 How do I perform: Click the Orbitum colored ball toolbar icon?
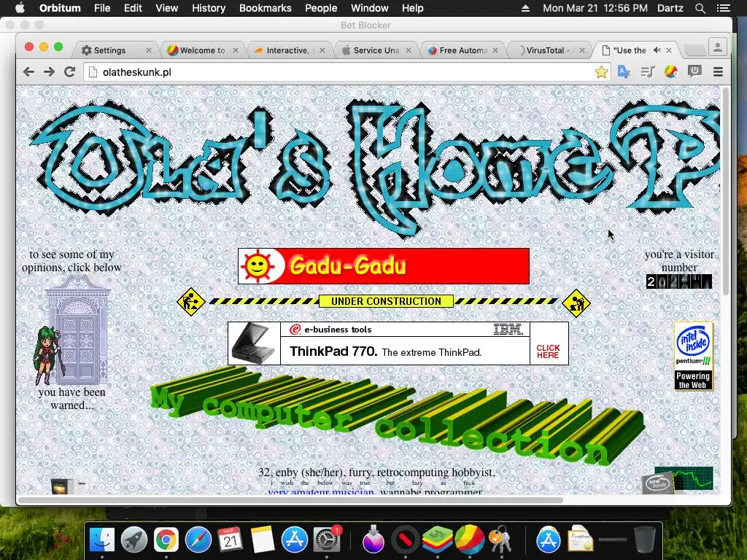click(x=671, y=72)
